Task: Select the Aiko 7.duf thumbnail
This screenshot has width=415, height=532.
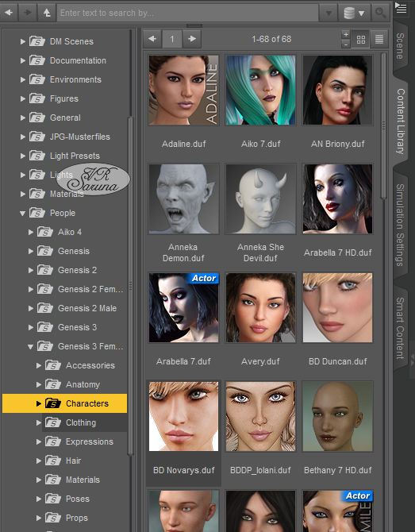Action: click(260, 91)
